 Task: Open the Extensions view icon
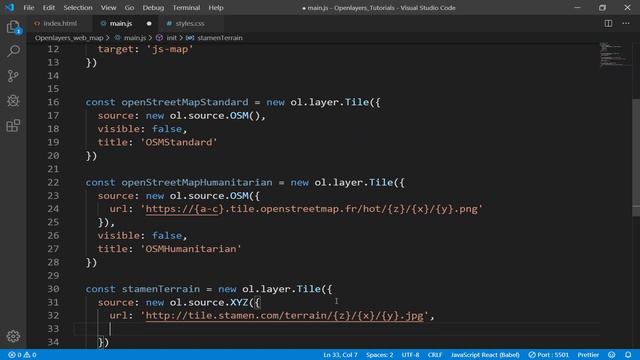(13, 125)
